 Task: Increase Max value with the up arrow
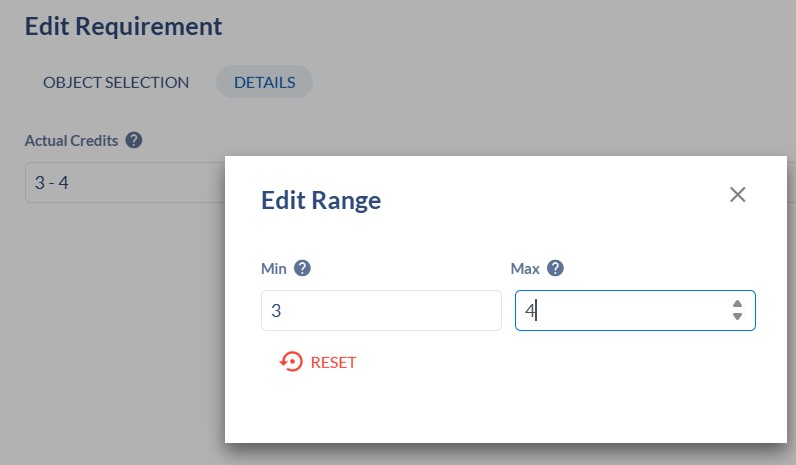[737, 304]
